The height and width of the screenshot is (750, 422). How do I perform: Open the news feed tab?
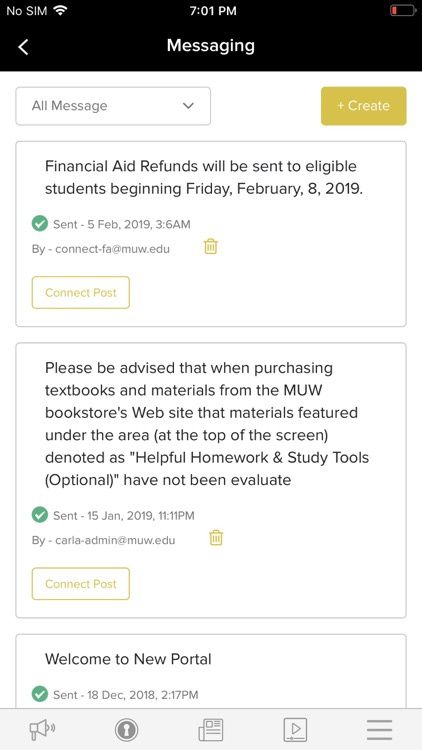pyautogui.click(x=211, y=730)
